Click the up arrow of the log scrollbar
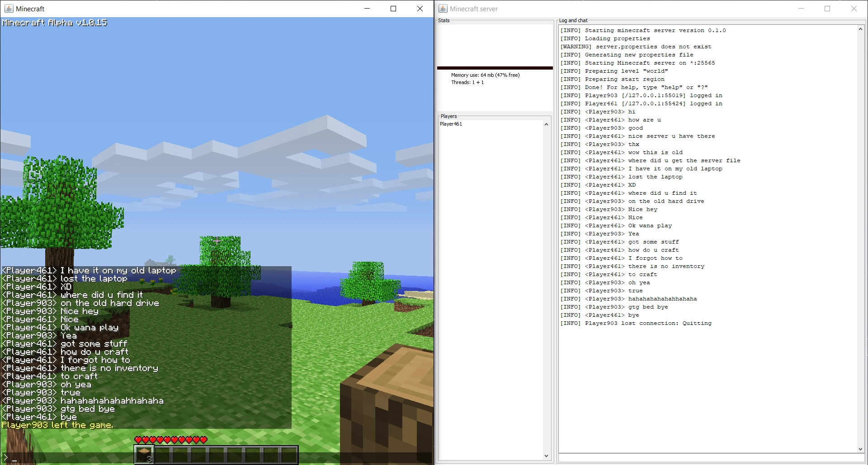 (860, 29)
